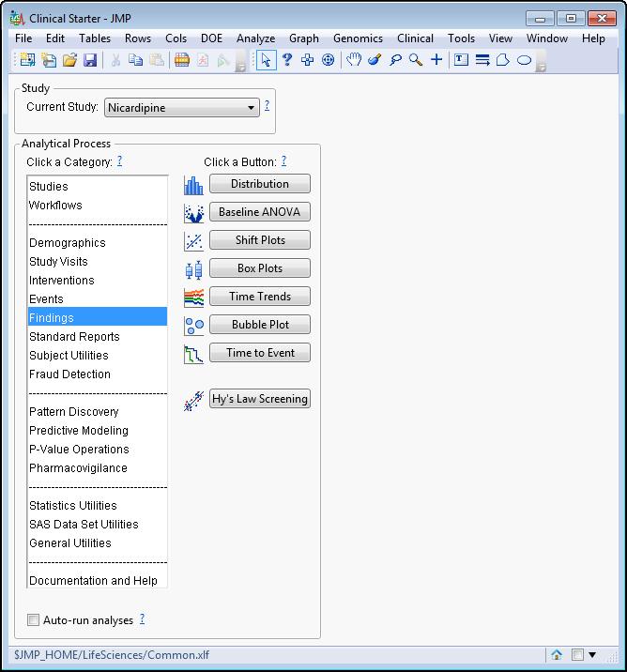Viewport: 627px width, 672px height.
Task: Select SAS Data Set Utilities category
Action: pos(98,524)
